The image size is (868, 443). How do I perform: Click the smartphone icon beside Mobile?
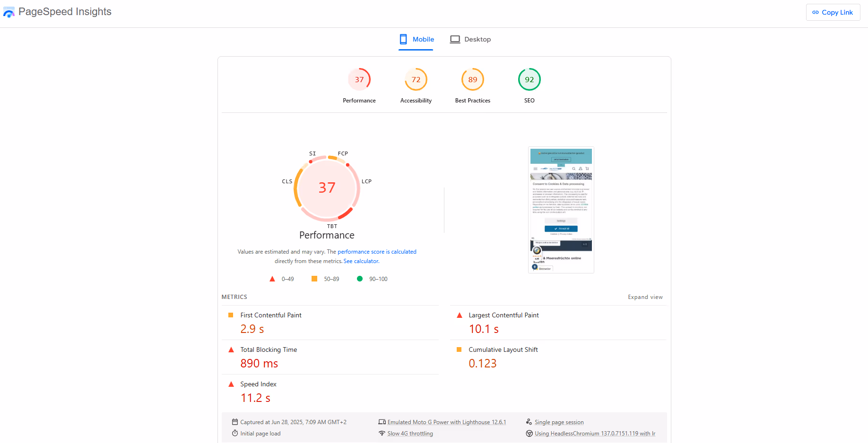[403, 39]
